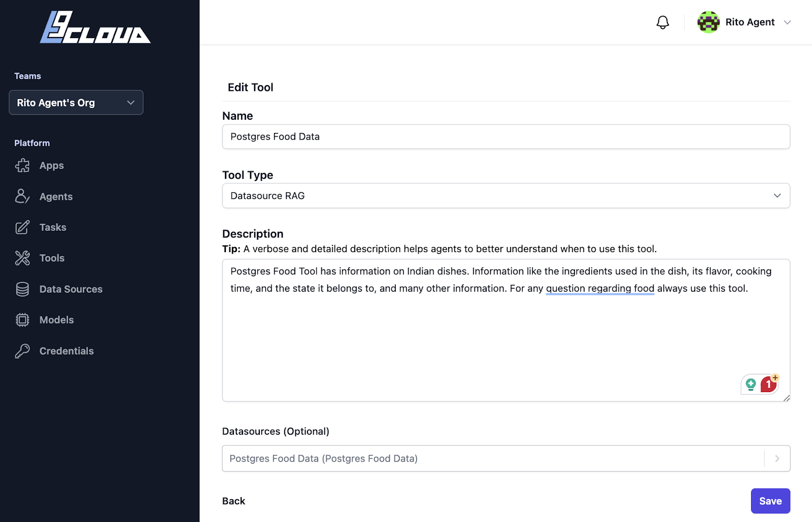The height and width of the screenshot is (522, 812).
Task: Expand the Datasources selector arrow
Action: 777,459
